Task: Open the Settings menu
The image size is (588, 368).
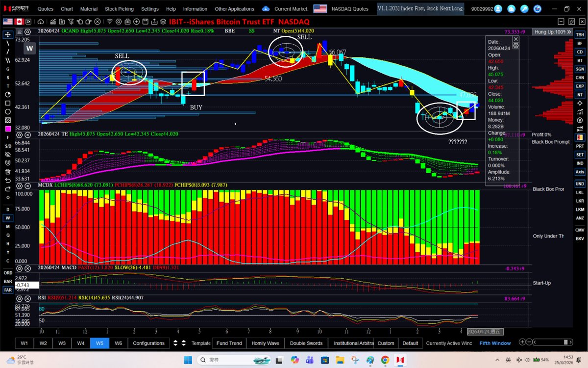Action: pyautogui.click(x=149, y=9)
